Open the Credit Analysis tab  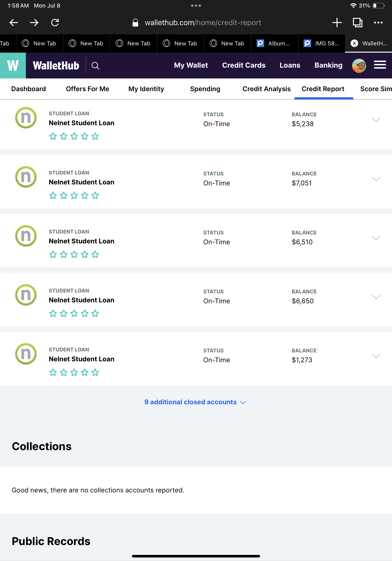tap(266, 89)
